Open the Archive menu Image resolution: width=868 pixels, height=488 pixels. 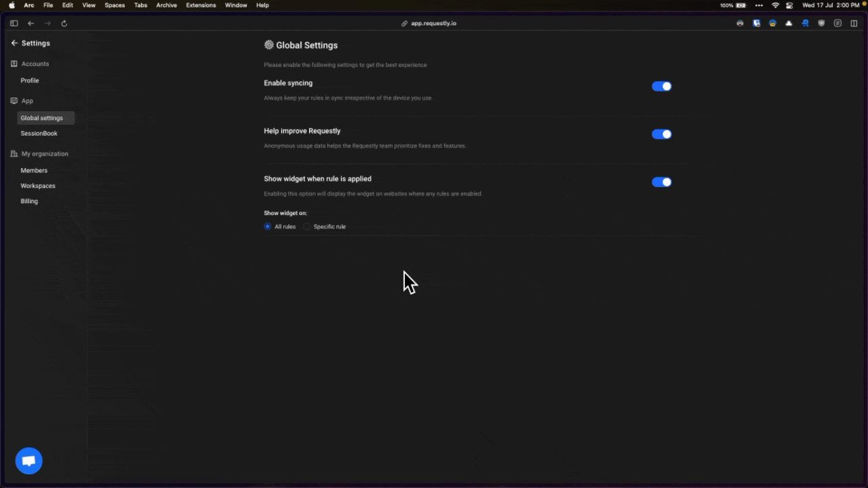[x=166, y=5]
